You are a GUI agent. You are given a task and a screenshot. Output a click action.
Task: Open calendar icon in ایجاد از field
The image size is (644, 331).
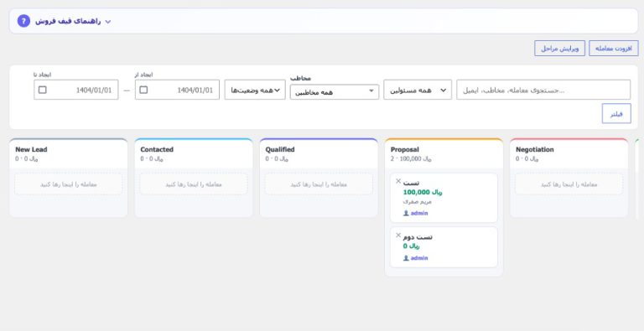143,90
